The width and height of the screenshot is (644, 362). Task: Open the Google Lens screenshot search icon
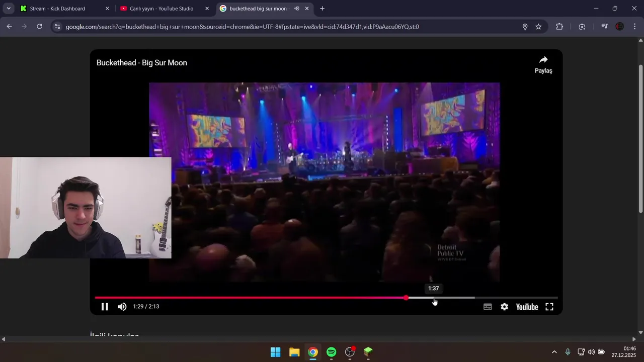pyautogui.click(x=582, y=27)
